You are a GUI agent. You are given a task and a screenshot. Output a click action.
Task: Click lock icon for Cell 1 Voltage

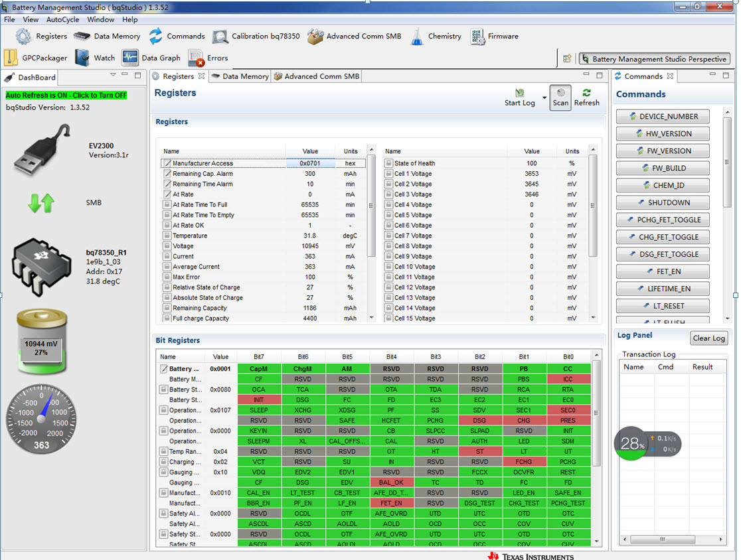(x=388, y=174)
